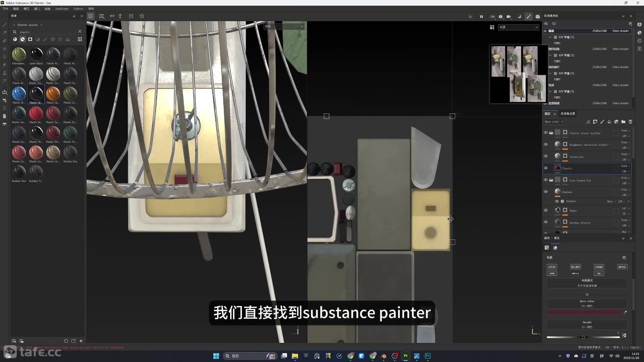Click the red Base color swatch

tap(584, 312)
